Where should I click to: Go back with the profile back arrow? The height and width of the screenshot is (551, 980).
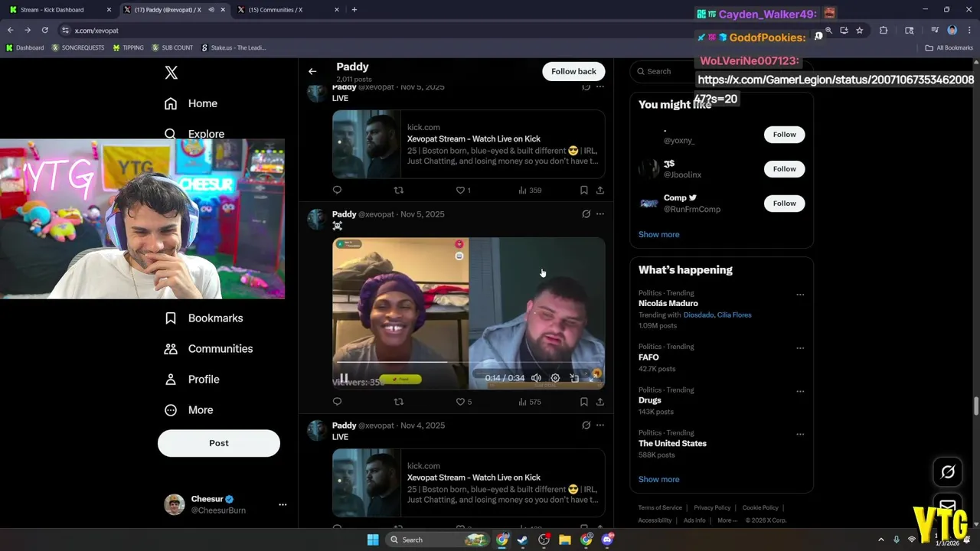[312, 71]
